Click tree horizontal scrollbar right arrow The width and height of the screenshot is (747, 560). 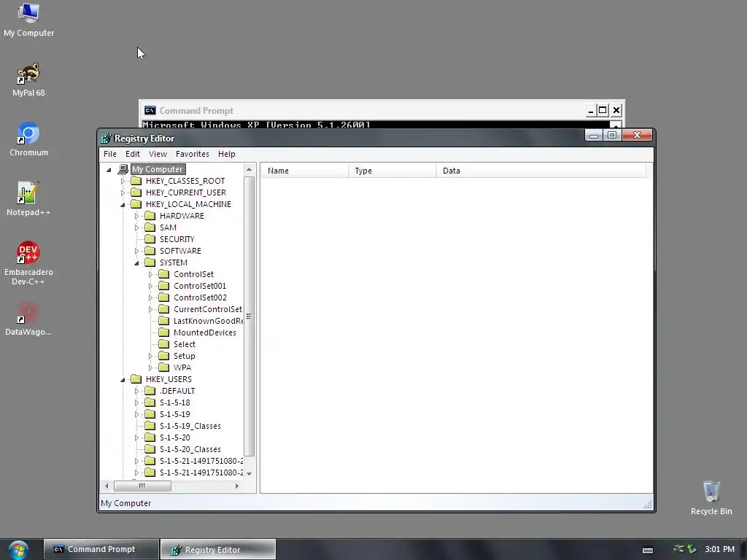pos(237,486)
